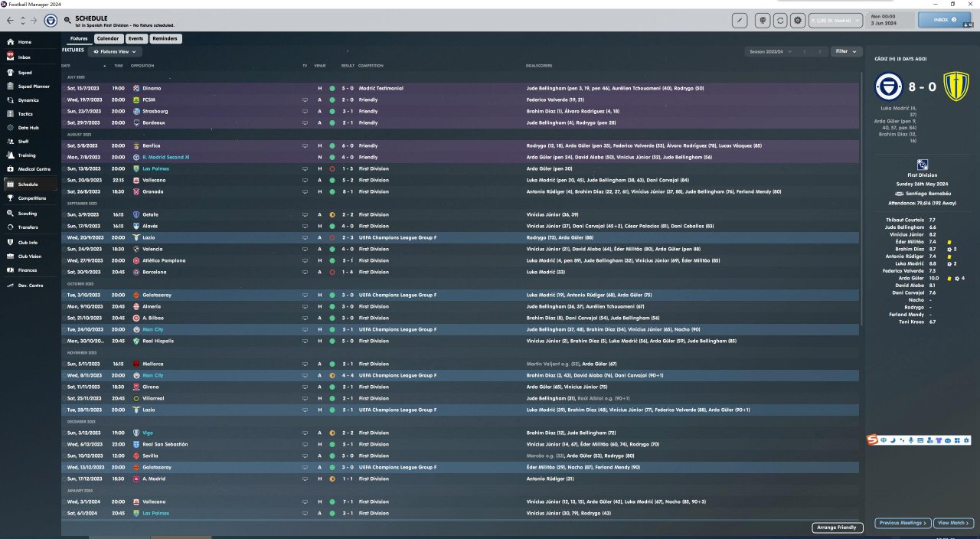Click the Sogou IME microphone icon
The image size is (980, 539).
[x=911, y=440]
